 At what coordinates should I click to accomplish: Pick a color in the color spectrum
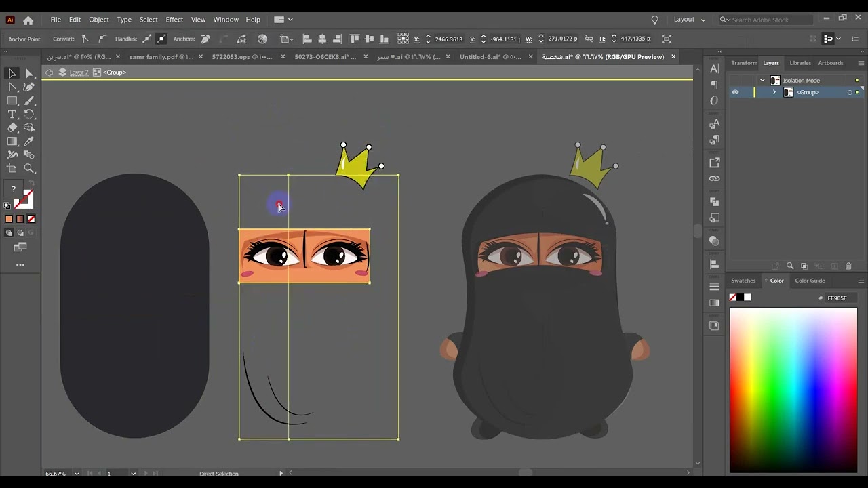[793, 390]
